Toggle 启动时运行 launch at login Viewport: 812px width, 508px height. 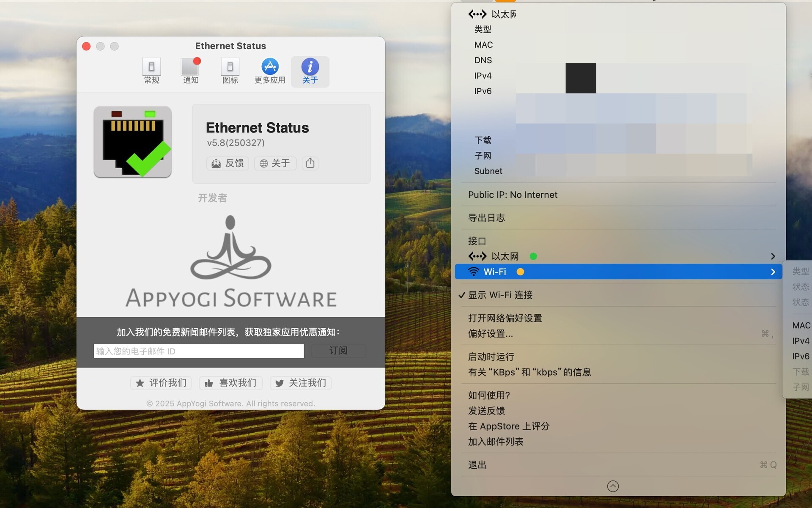618,357
